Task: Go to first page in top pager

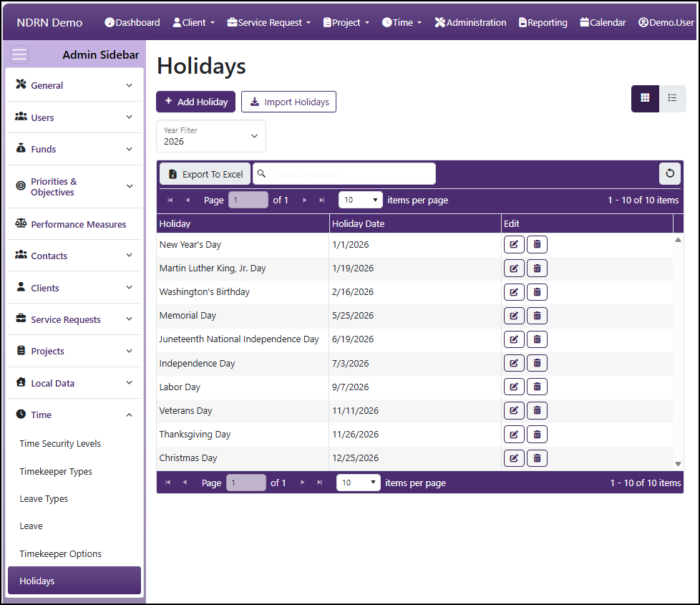Action: [170, 200]
